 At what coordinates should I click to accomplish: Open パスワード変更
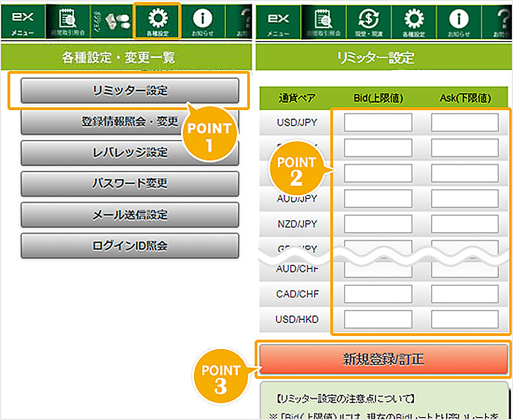[130, 184]
